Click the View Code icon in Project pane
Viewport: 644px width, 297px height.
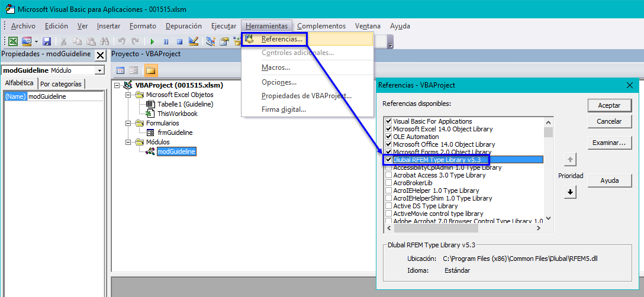120,70
